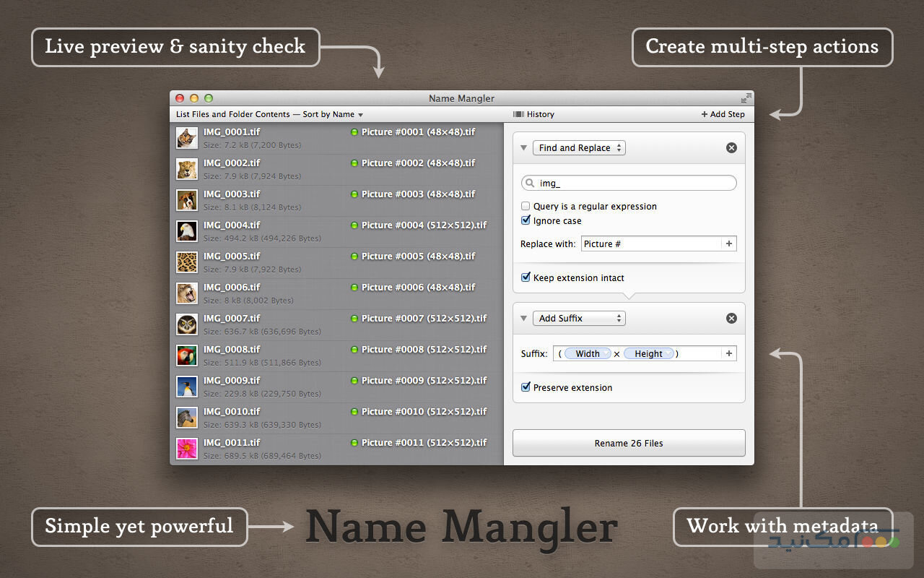Collapse the Find and Replace step via its triangle
Viewport: 924px width, 578px height.
tap(523, 147)
